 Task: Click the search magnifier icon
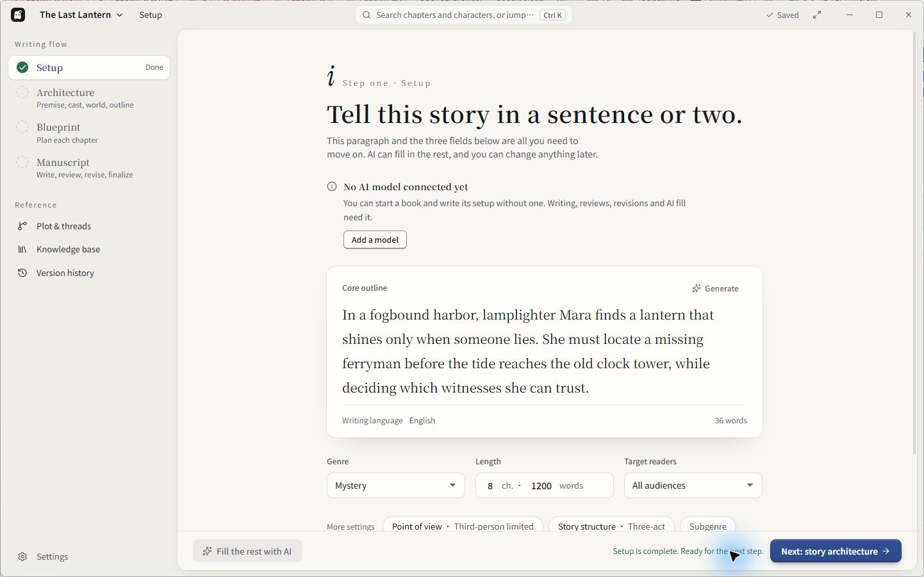367,15
